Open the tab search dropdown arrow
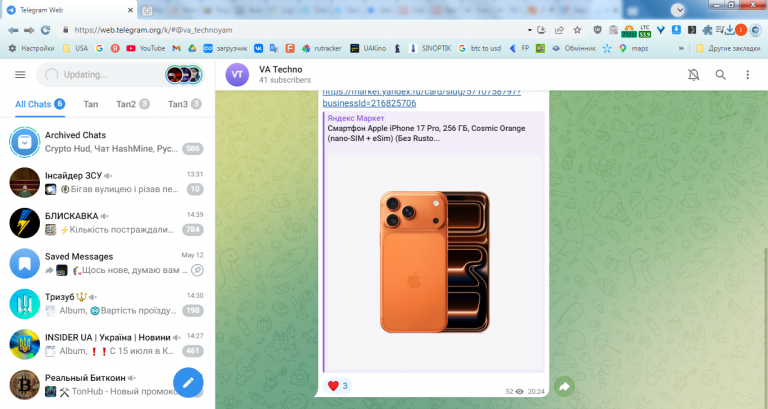768x409 pixels. tap(678, 10)
